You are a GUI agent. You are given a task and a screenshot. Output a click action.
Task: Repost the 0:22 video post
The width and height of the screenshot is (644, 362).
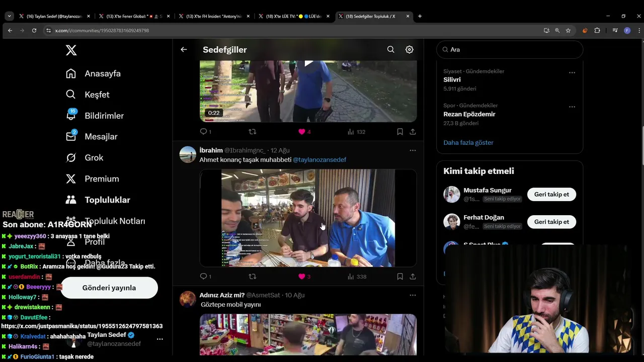pos(253,132)
